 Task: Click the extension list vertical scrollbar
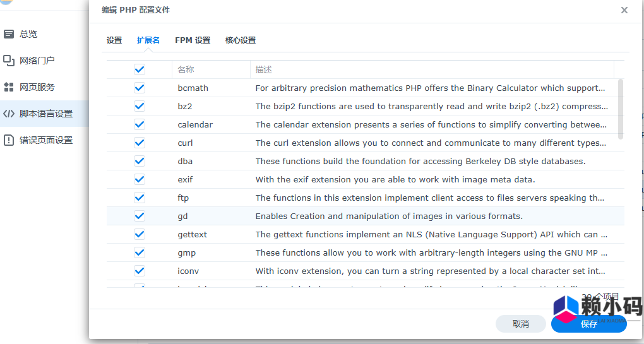(x=621, y=109)
